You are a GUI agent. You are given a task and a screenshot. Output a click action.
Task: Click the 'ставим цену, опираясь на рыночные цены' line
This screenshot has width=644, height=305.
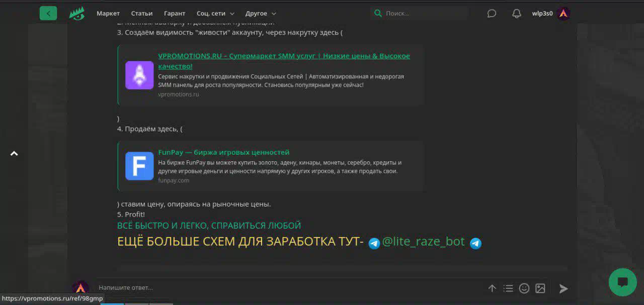(194, 204)
